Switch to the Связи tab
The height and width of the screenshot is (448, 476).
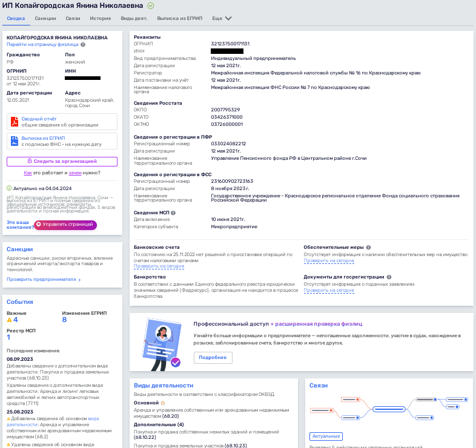(73, 19)
